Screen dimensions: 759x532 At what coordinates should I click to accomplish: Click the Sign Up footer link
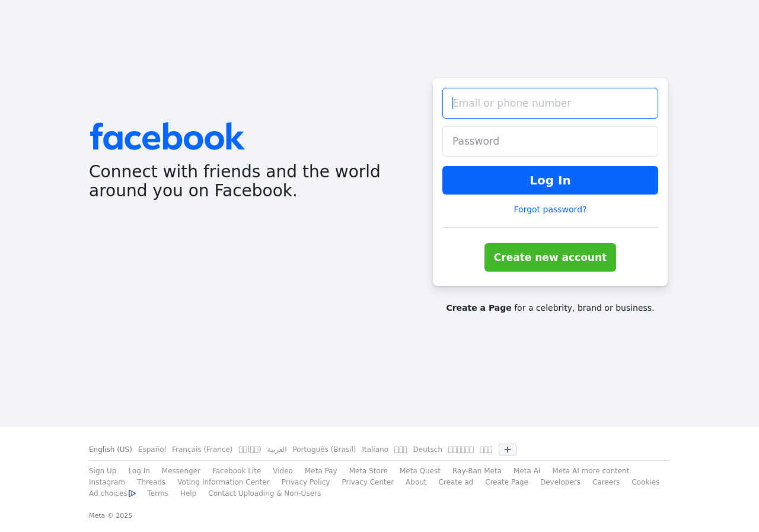click(103, 471)
